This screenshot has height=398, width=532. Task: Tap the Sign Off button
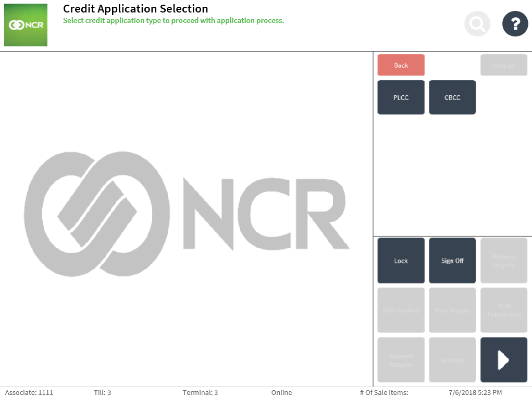tap(452, 260)
